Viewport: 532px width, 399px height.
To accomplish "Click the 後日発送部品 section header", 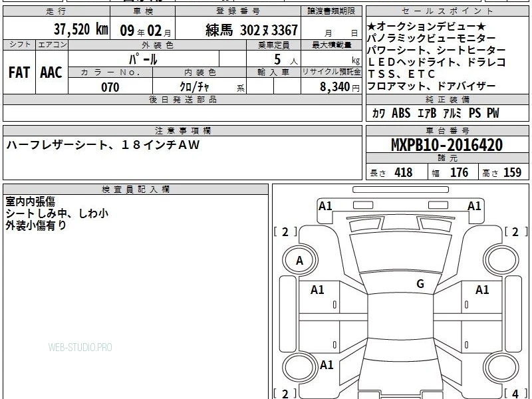I will coord(182,100).
